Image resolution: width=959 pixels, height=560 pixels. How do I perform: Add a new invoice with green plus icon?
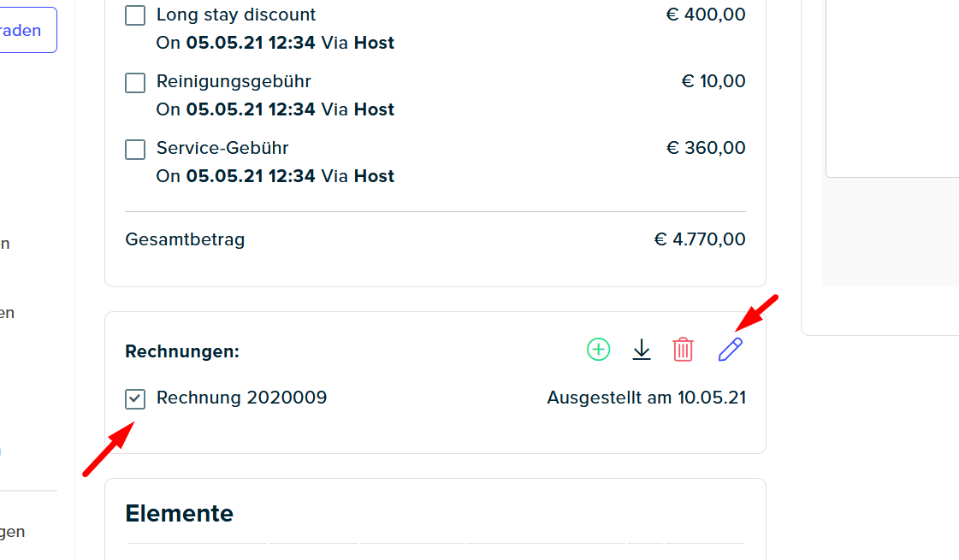[x=598, y=350]
